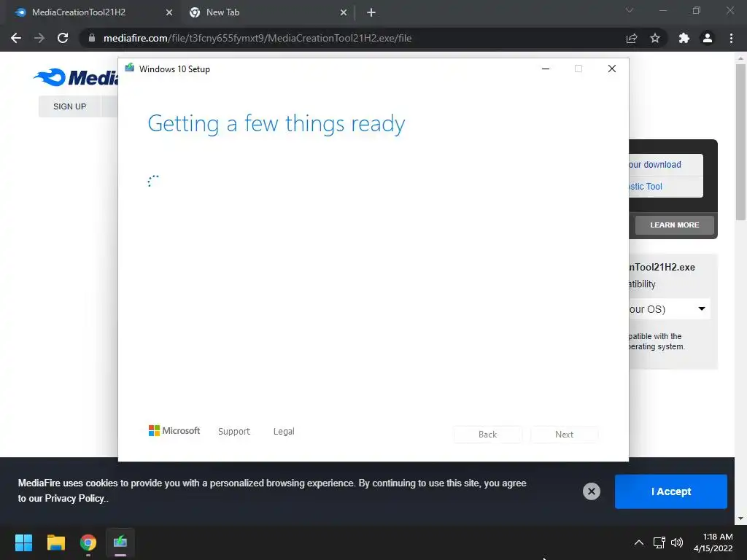
Task: Reload the MediaFire page
Action: (63, 38)
